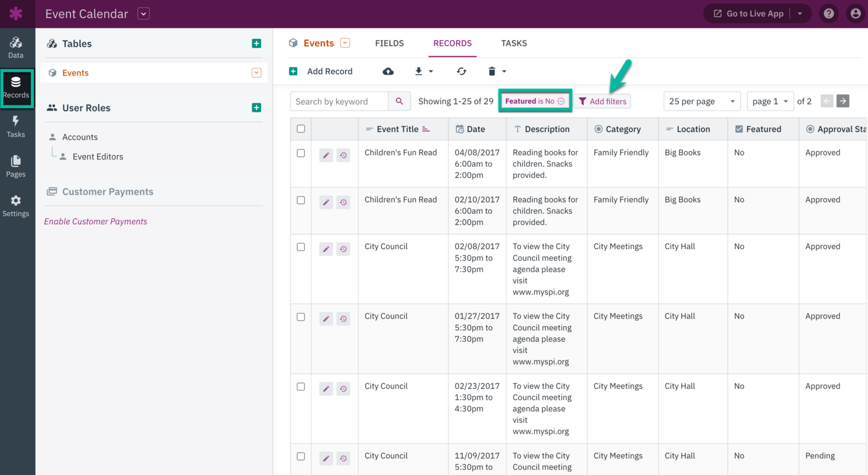Refresh the records list
Viewport: 868px width, 475px height.
(461, 71)
